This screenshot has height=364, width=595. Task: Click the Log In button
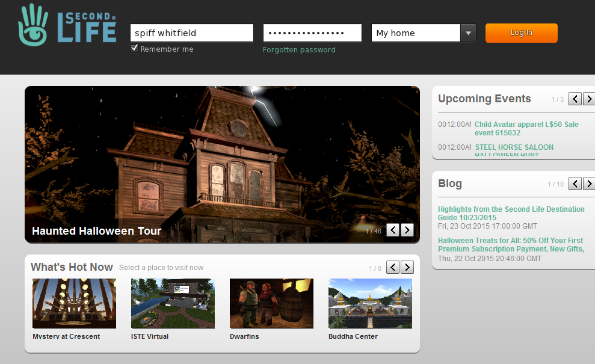pyautogui.click(x=522, y=33)
